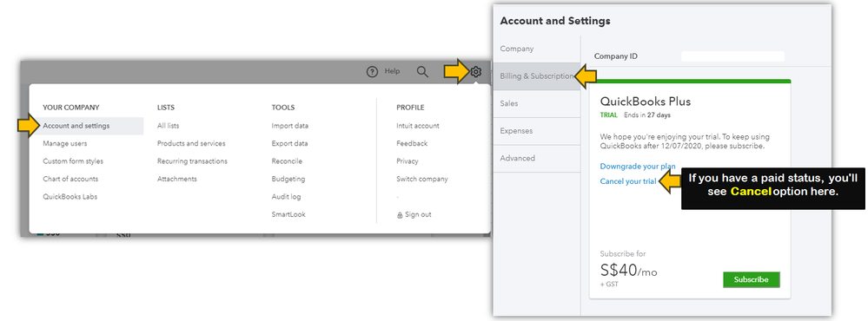
Task: Select Import data tool
Action: click(x=290, y=126)
